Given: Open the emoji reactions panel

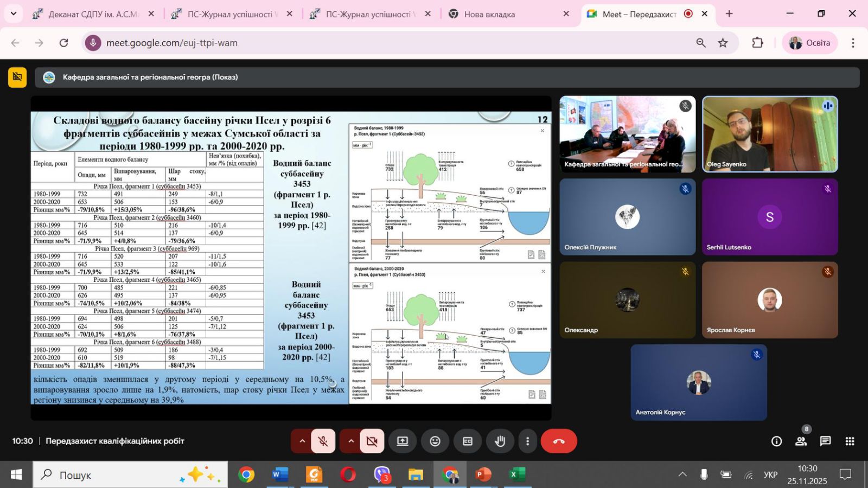Looking at the screenshot, I should (435, 441).
